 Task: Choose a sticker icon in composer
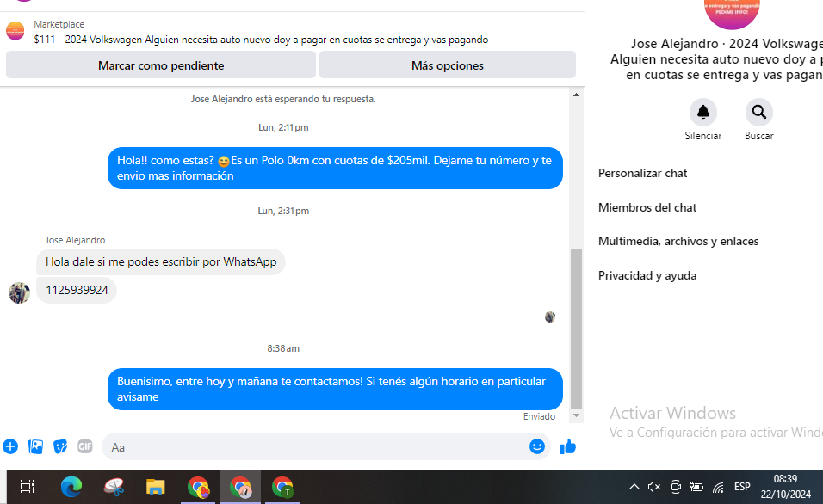tap(60, 447)
